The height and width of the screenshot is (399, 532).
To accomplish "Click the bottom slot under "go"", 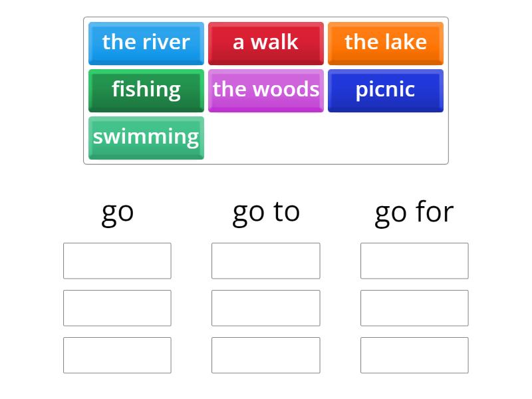I will coord(117,355).
